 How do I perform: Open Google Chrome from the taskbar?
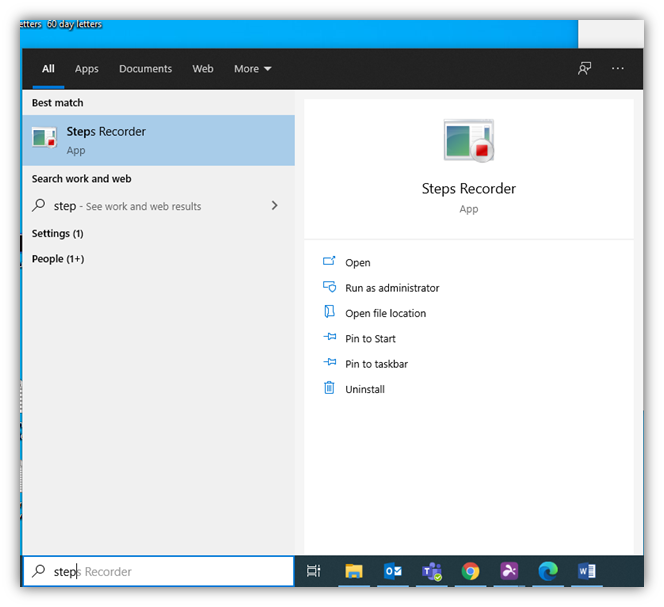click(470, 571)
